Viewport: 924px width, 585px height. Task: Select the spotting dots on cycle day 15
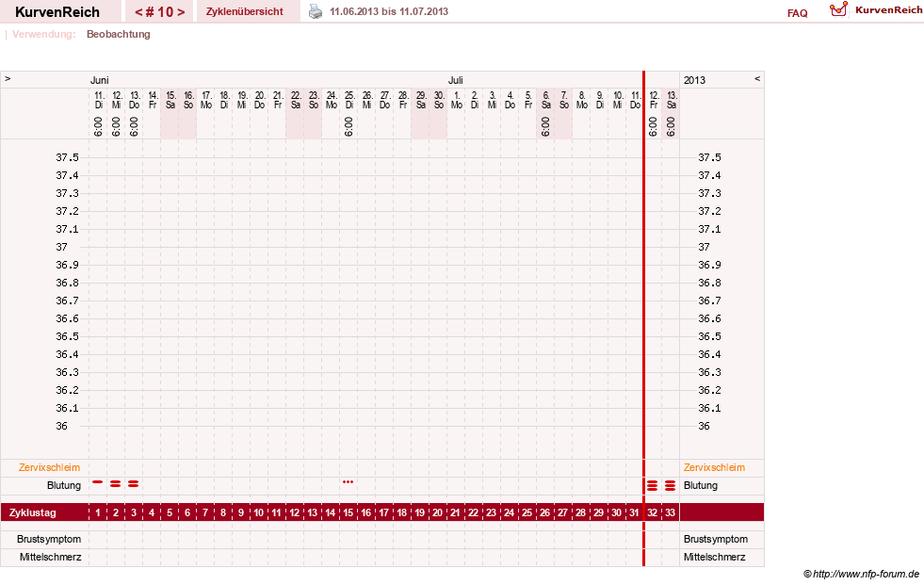tap(349, 482)
